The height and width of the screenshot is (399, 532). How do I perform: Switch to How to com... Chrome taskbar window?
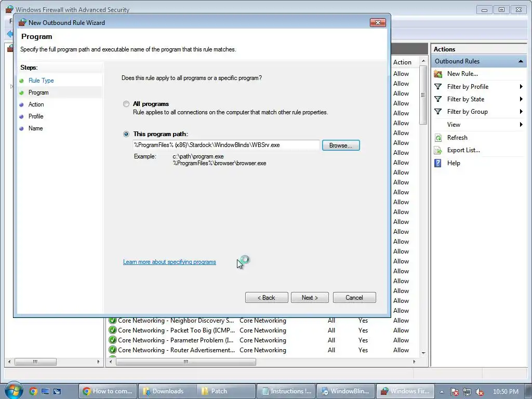[108, 391]
